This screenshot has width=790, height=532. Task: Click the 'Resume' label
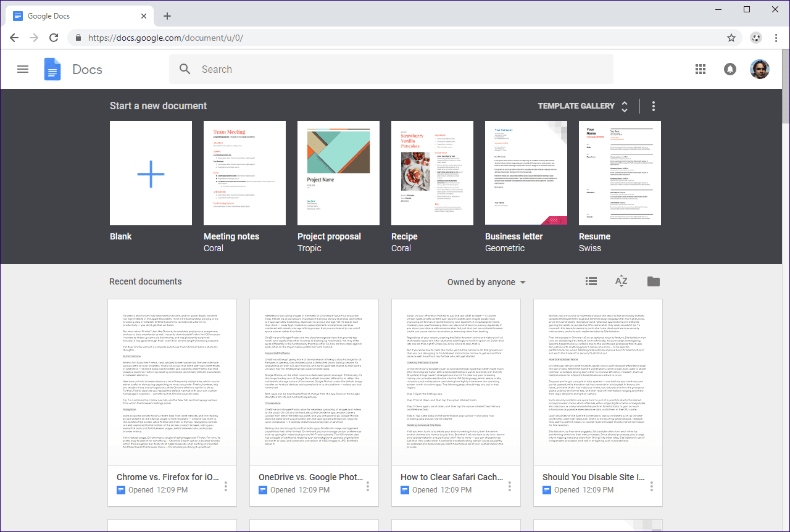coord(595,236)
